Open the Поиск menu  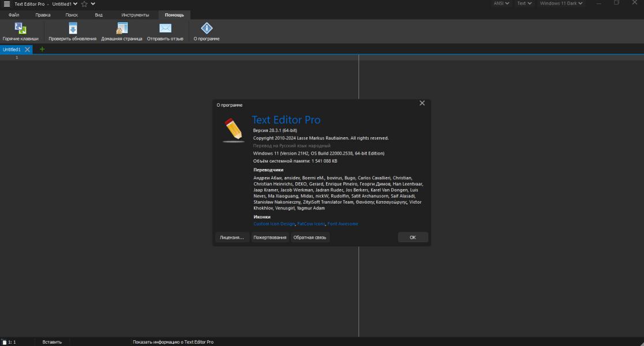pyautogui.click(x=72, y=15)
